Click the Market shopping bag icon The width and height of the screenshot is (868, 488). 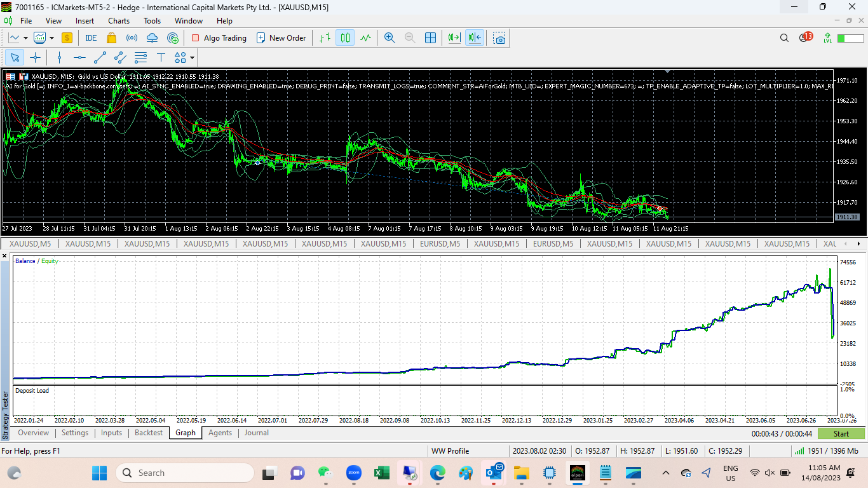pyautogui.click(x=111, y=38)
